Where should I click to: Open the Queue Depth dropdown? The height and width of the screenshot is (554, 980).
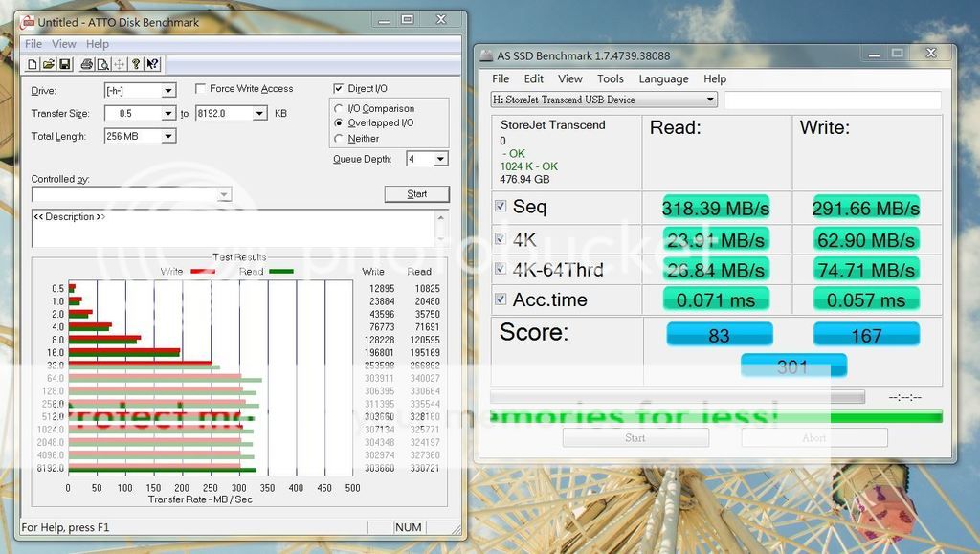(440, 159)
